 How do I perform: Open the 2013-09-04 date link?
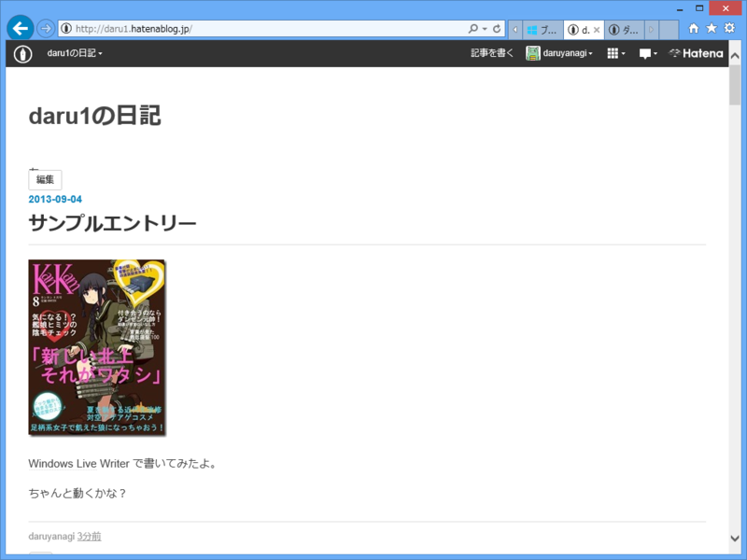point(55,199)
